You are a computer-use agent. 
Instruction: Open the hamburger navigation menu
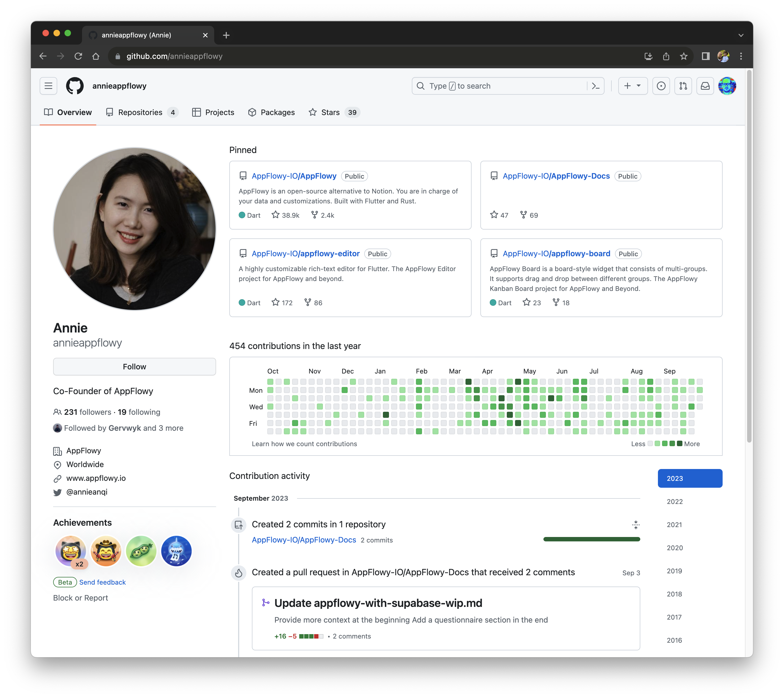pos(48,86)
